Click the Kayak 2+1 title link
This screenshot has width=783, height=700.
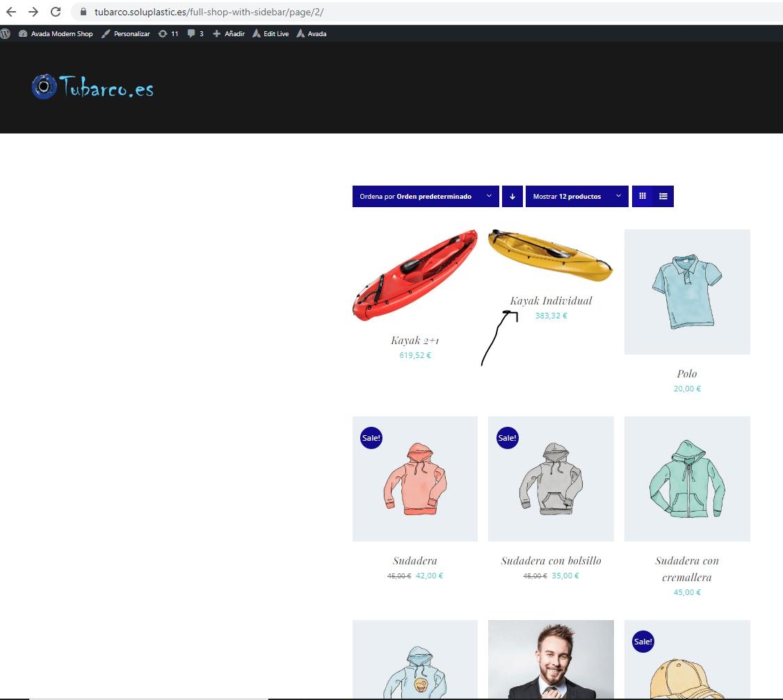(415, 341)
